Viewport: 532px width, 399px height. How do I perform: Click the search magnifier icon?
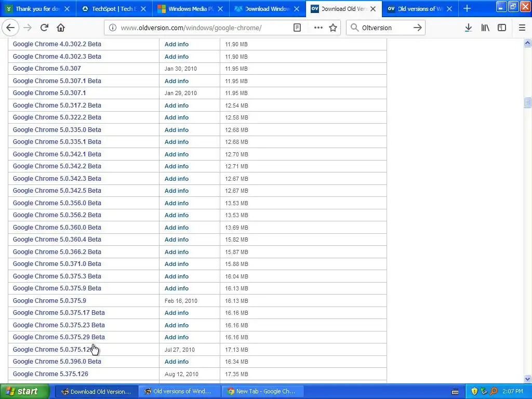coord(354,28)
